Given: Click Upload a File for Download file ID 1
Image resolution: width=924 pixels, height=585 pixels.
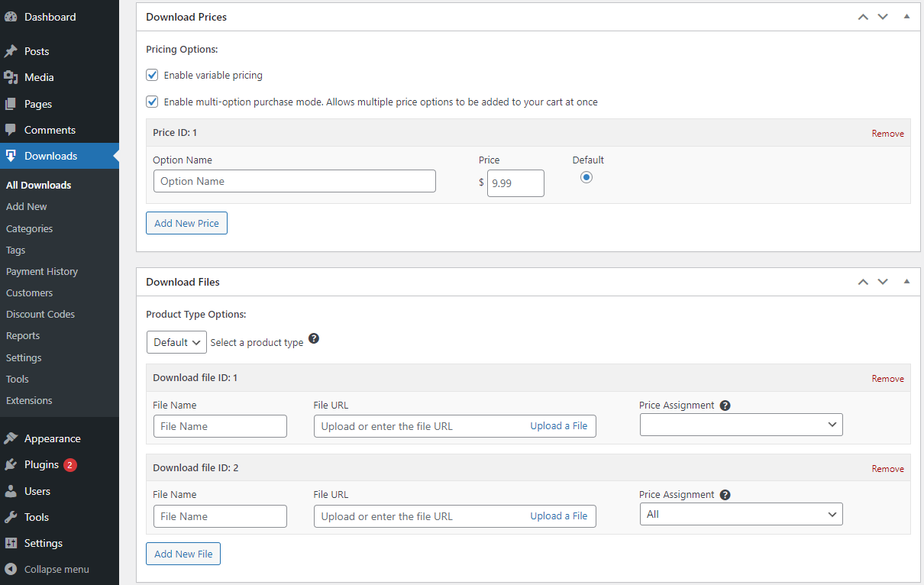Looking at the screenshot, I should (559, 425).
